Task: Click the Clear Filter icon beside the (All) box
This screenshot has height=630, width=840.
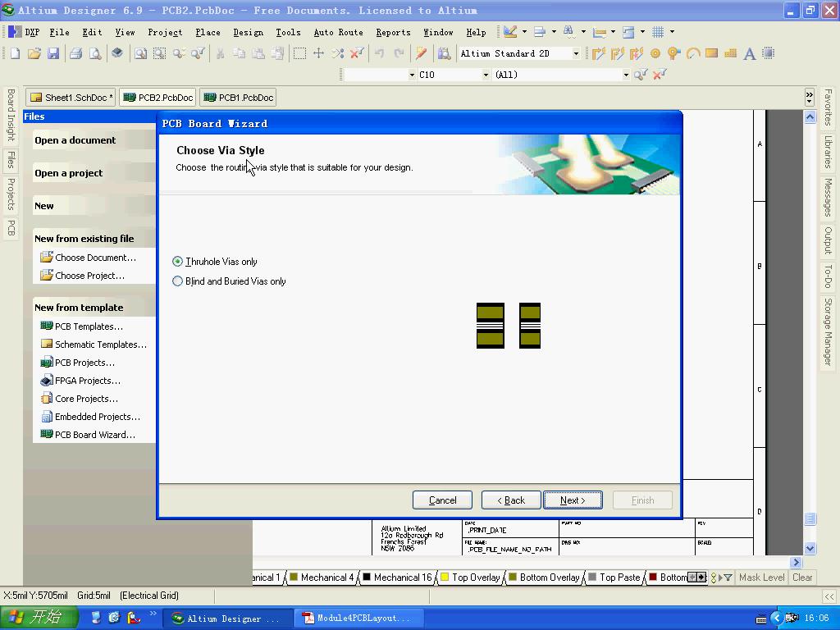Action: 660,75
